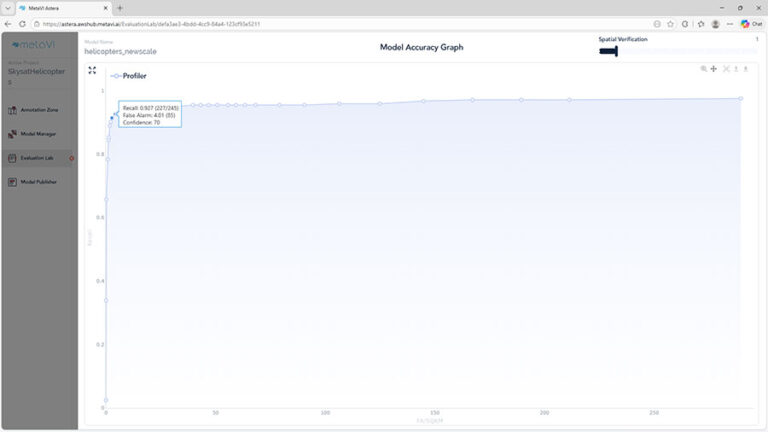
Task: Open the Copilot Chat button
Action: point(751,24)
